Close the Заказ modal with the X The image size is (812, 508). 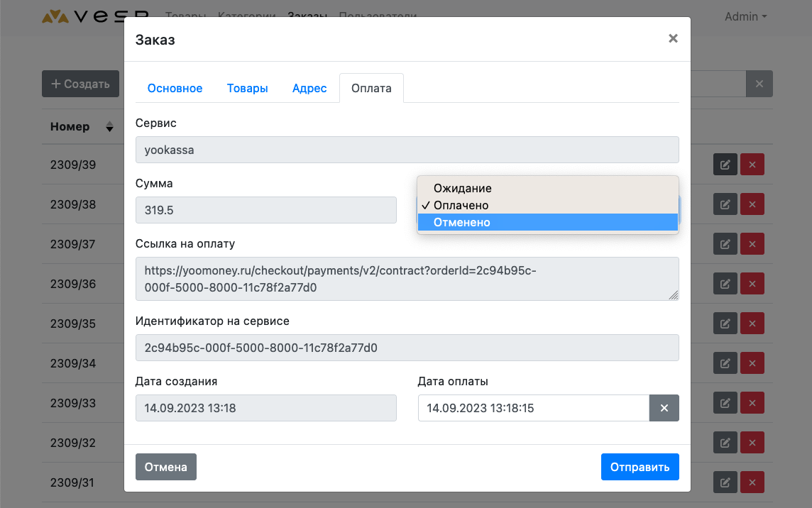pos(673,39)
